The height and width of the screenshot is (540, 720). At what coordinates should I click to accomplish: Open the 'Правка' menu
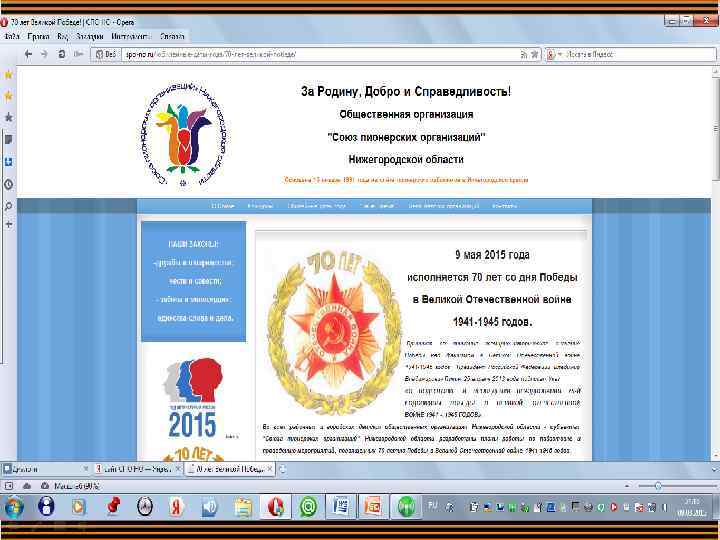(x=38, y=36)
